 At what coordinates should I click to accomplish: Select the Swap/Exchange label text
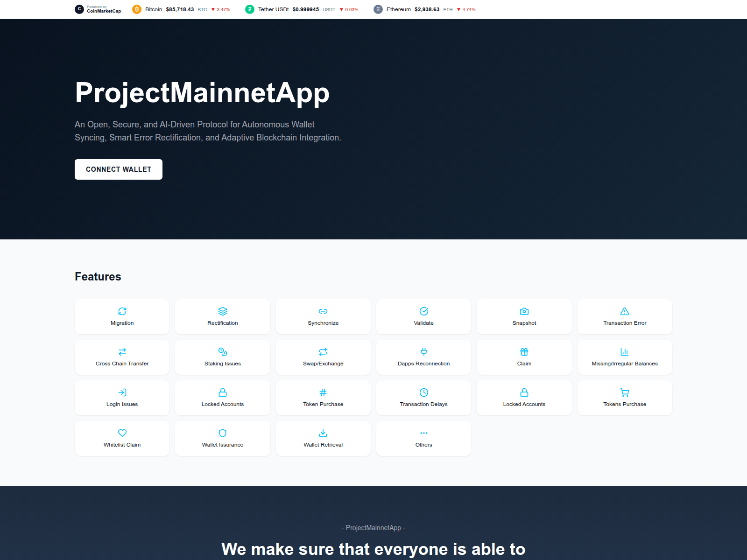pyautogui.click(x=323, y=364)
